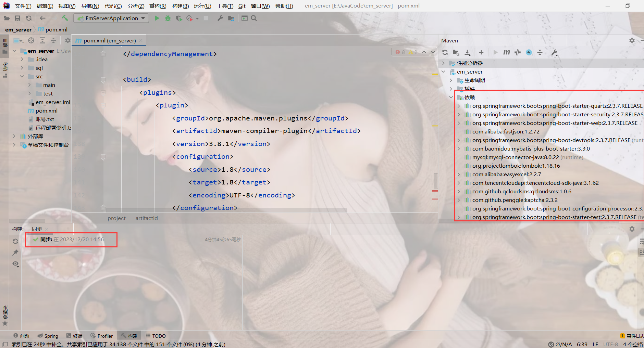The height and width of the screenshot is (348, 644).
Task: Click the Back navigation arrow
Action: tap(42, 18)
